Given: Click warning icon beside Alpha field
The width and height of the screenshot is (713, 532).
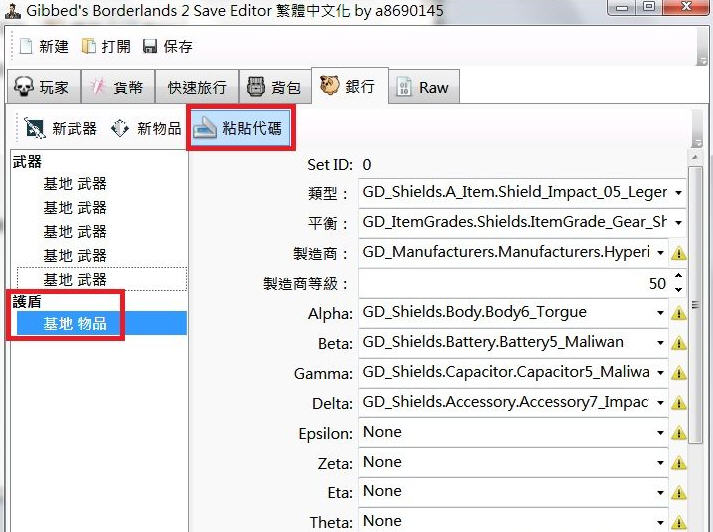Looking at the screenshot, I should point(678,313).
